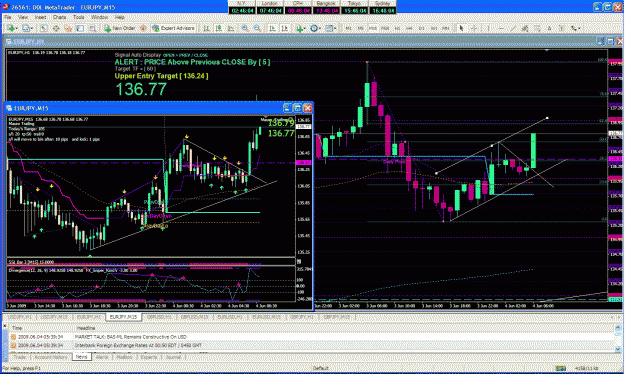Switch to the GBPJPY,M15 chart tab

(336, 317)
